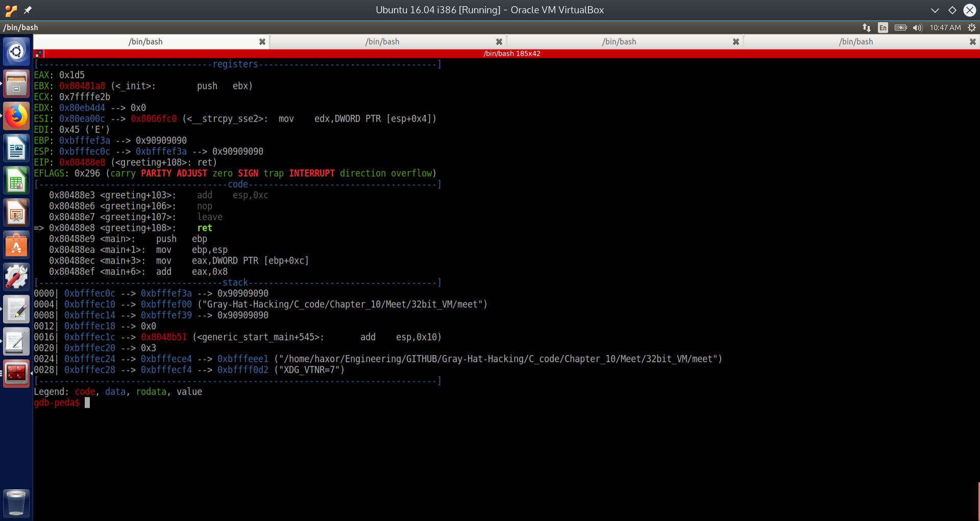Open the network connections indicator
The height and width of the screenshot is (521, 980).
866,28
